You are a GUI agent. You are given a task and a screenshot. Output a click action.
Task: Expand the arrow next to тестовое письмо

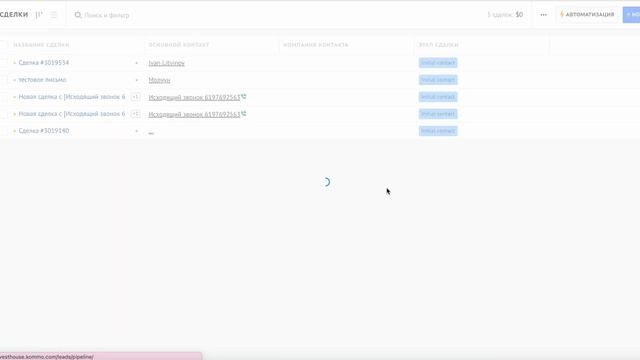(x=136, y=80)
